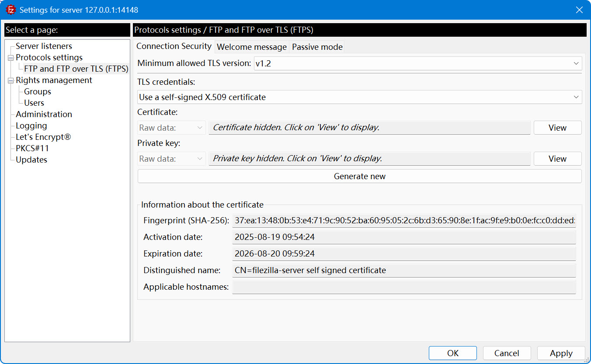Open the Updates page

pyautogui.click(x=31, y=159)
